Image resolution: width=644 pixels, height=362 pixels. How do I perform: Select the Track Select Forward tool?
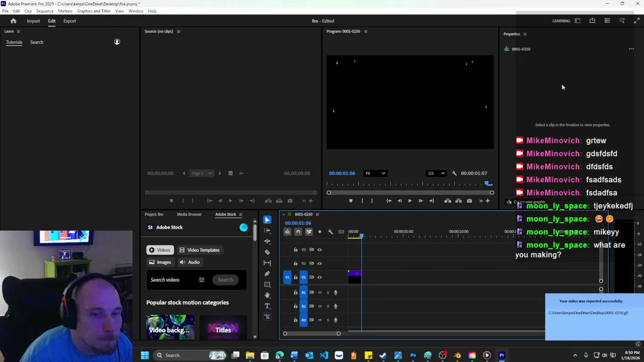(x=267, y=230)
